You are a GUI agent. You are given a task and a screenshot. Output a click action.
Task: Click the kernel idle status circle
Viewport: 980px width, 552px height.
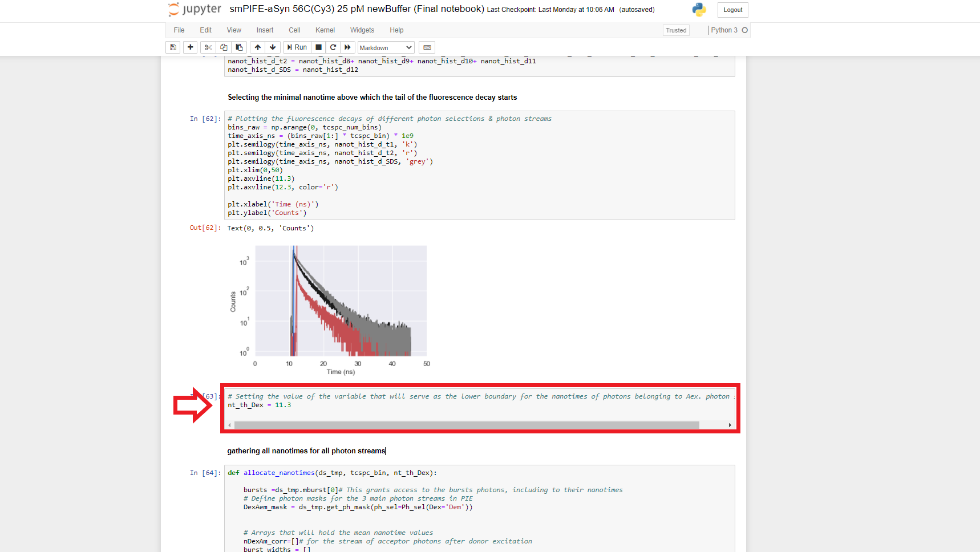point(744,30)
